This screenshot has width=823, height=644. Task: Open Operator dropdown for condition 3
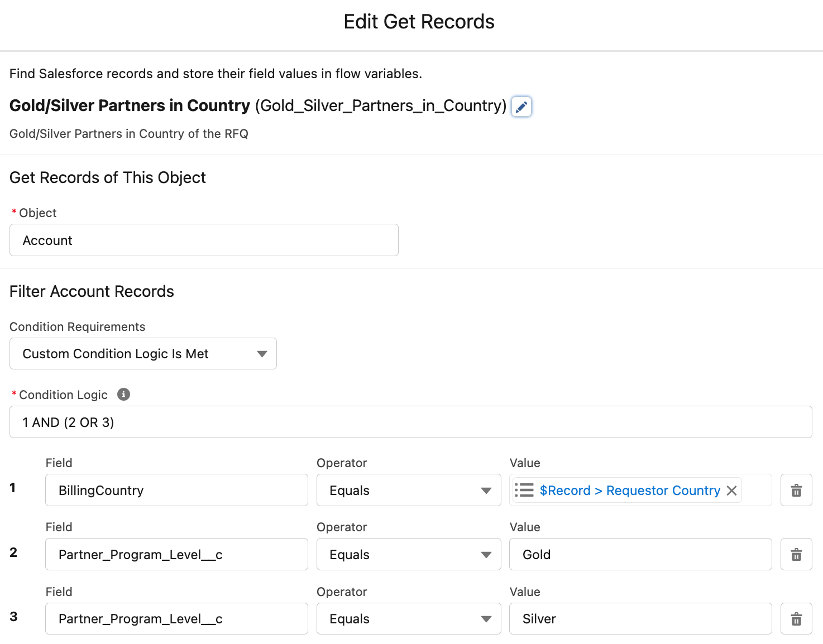[x=408, y=619]
